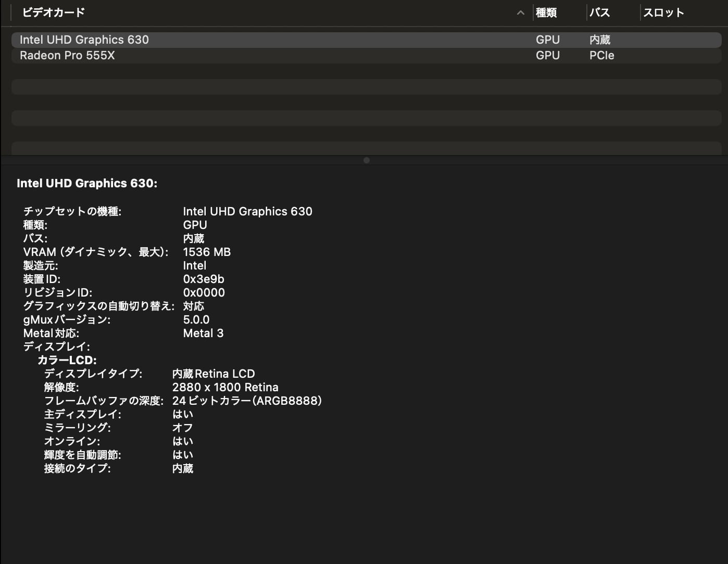Click the VRAM value 1536 MB
728x564 pixels.
point(207,252)
